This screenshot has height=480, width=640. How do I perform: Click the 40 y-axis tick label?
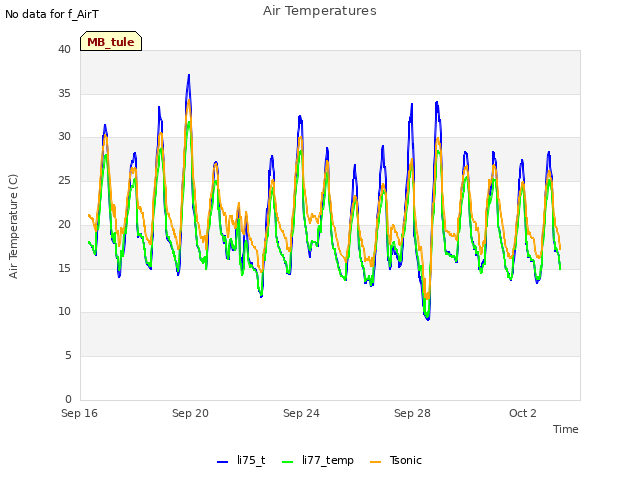[x=64, y=49]
